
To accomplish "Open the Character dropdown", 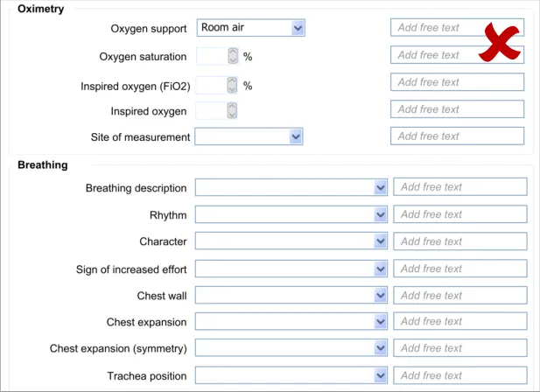I will tap(291, 241).
